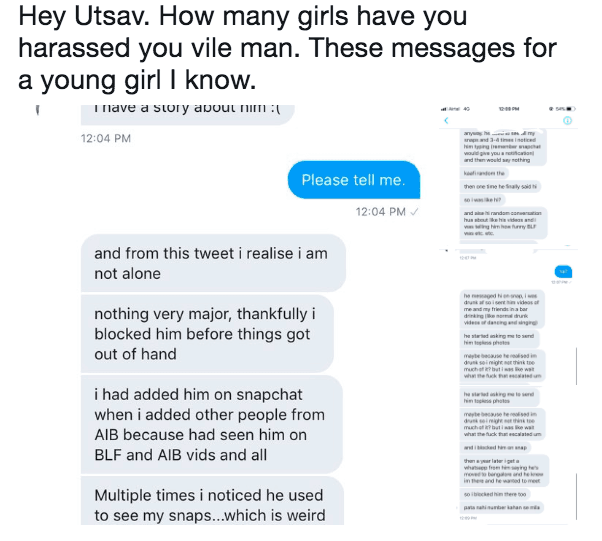The image size is (602, 541).
Task: Click the "i realise i am not alone" message
Action: click(x=212, y=263)
